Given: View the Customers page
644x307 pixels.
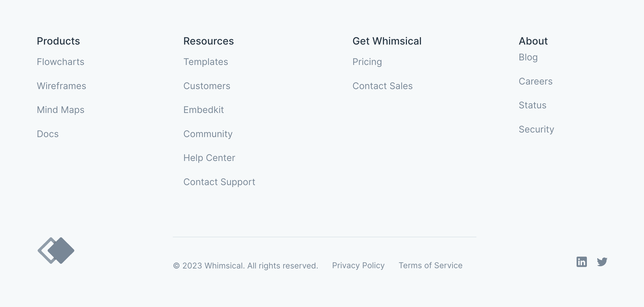Looking at the screenshot, I should point(207,86).
